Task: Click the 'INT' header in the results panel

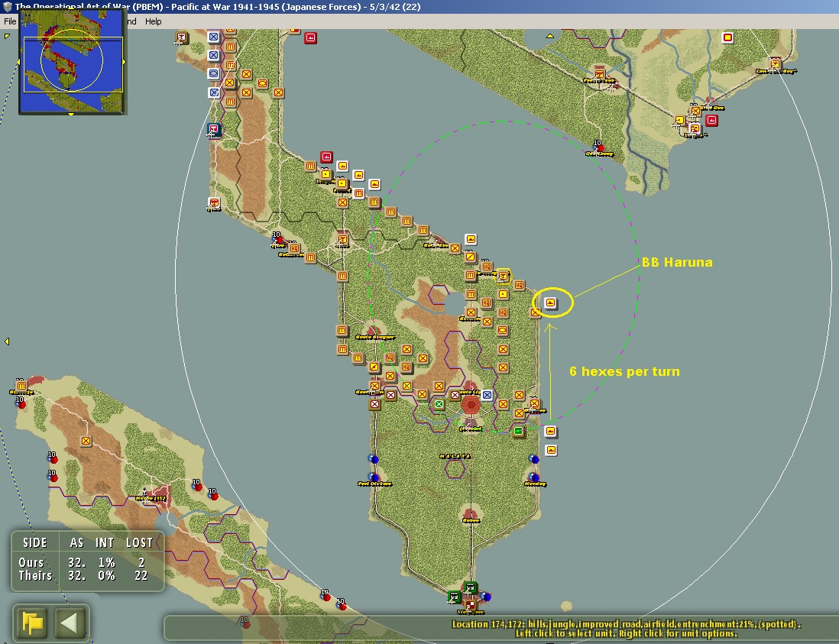Action: pyautogui.click(x=105, y=542)
